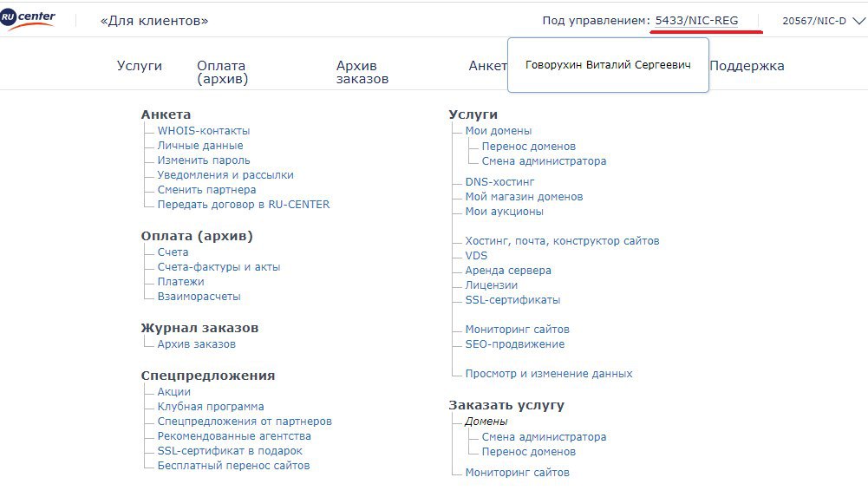Open Счета-фактуры и акты
868x497 pixels.
tap(219, 267)
